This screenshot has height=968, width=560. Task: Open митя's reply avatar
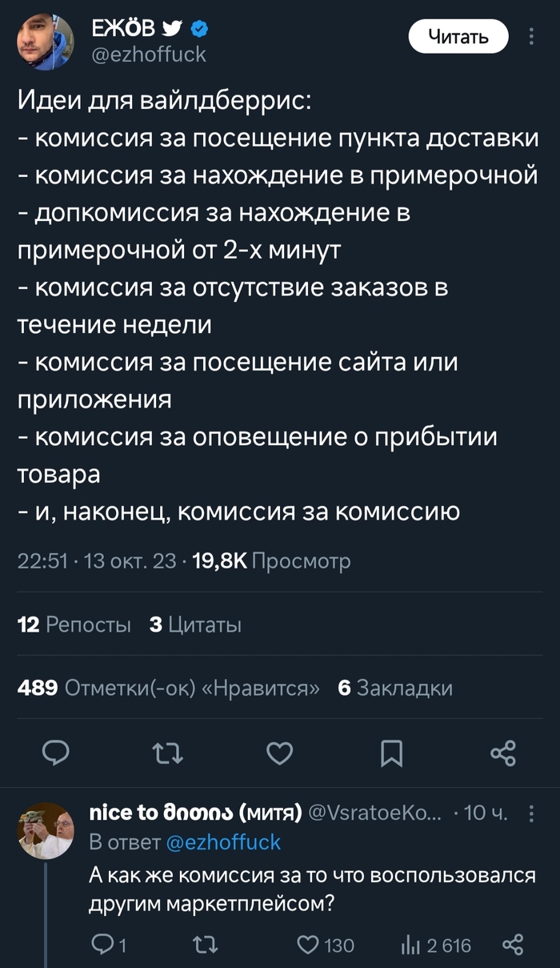coord(46,830)
